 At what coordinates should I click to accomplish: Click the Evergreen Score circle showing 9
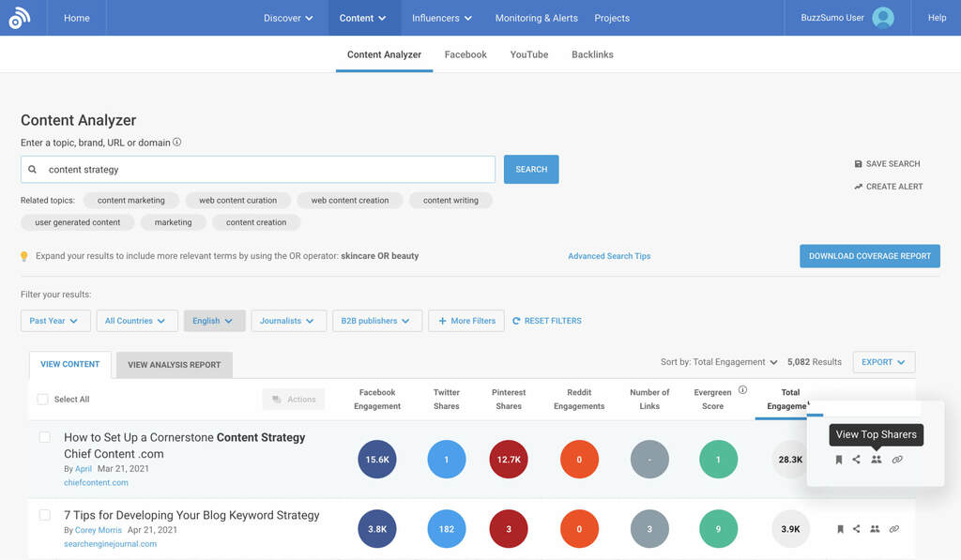pyautogui.click(x=718, y=529)
